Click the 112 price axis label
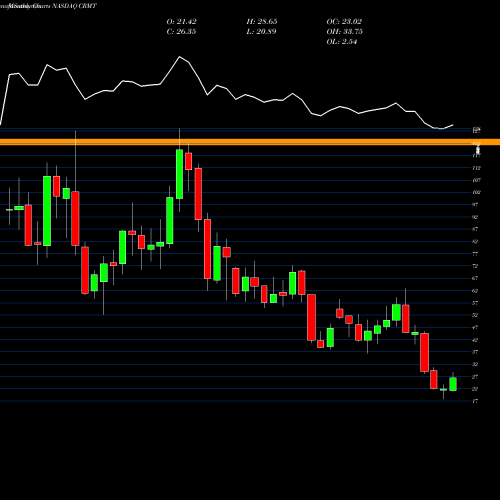Screen dimensions: 500x500 click(x=477, y=168)
